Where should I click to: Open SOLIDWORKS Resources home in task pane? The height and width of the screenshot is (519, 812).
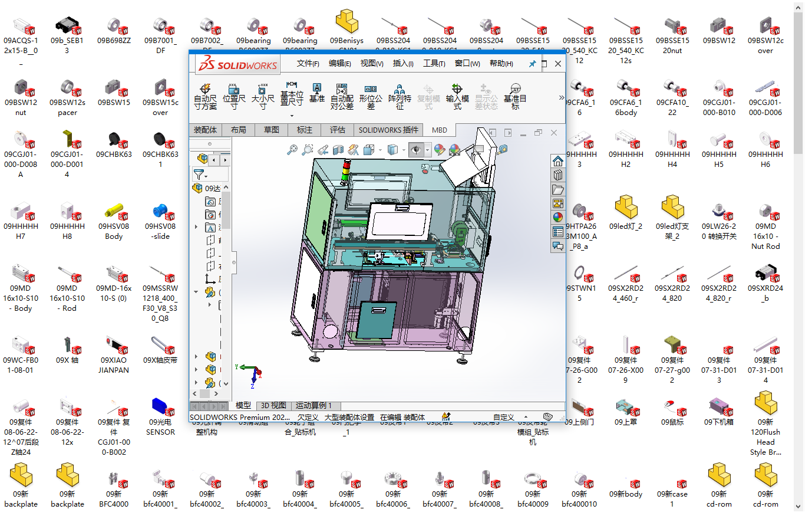(x=557, y=161)
